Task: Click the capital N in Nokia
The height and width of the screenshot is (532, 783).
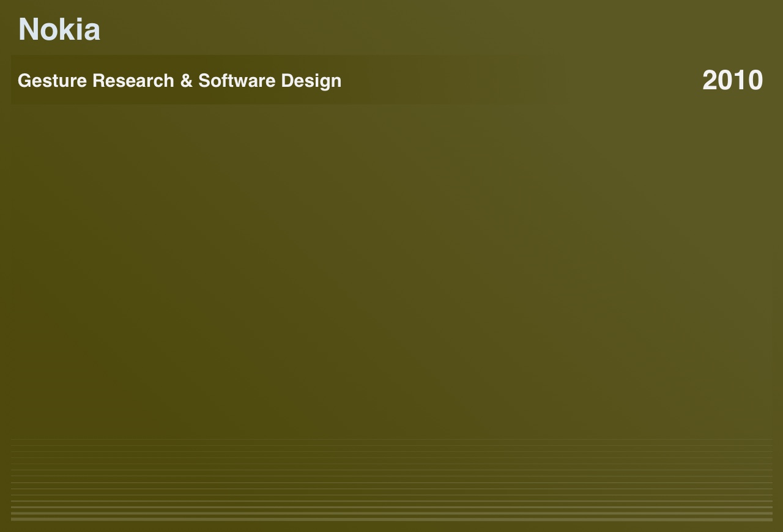Action: pyautogui.click(x=29, y=29)
